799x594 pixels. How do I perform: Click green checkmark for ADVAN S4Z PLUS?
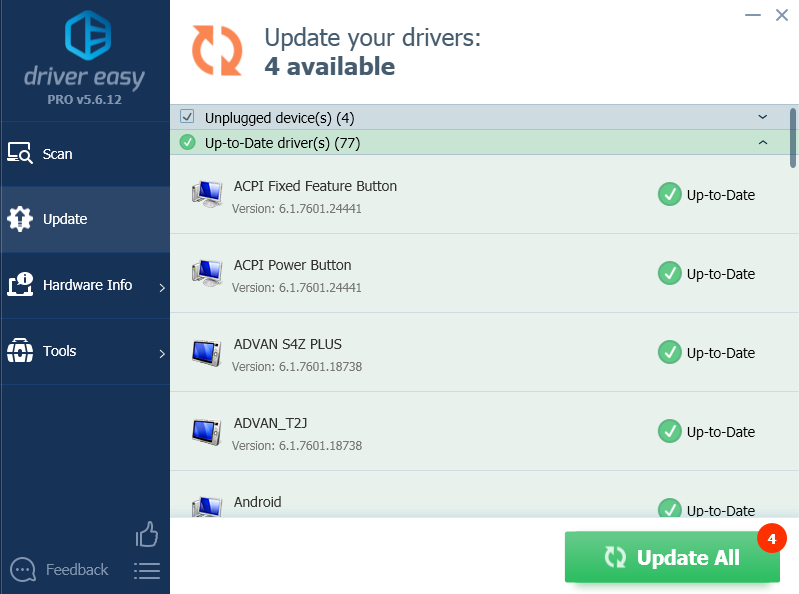tap(670, 352)
